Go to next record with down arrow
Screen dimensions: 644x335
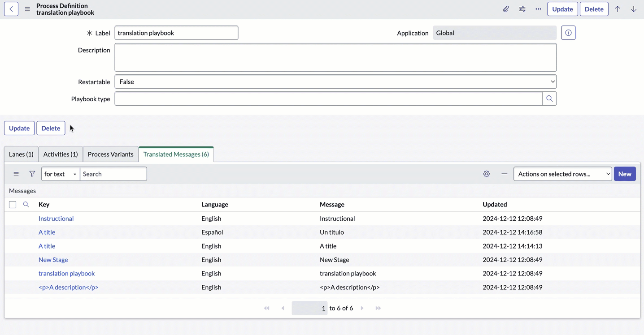[634, 9]
